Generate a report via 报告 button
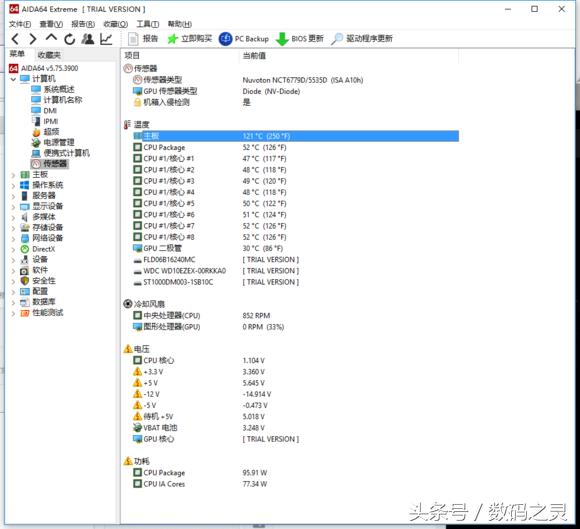Image resolution: width=580 pixels, height=529 pixels. point(143,38)
